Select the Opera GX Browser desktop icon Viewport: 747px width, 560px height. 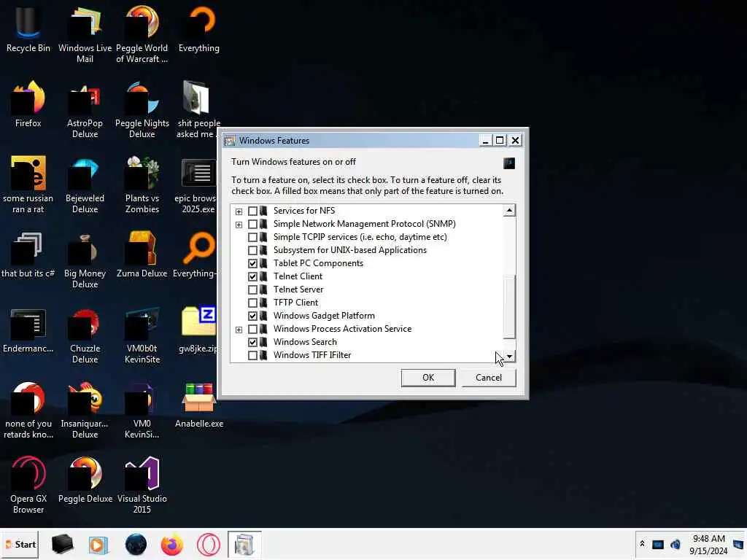pyautogui.click(x=28, y=485)
